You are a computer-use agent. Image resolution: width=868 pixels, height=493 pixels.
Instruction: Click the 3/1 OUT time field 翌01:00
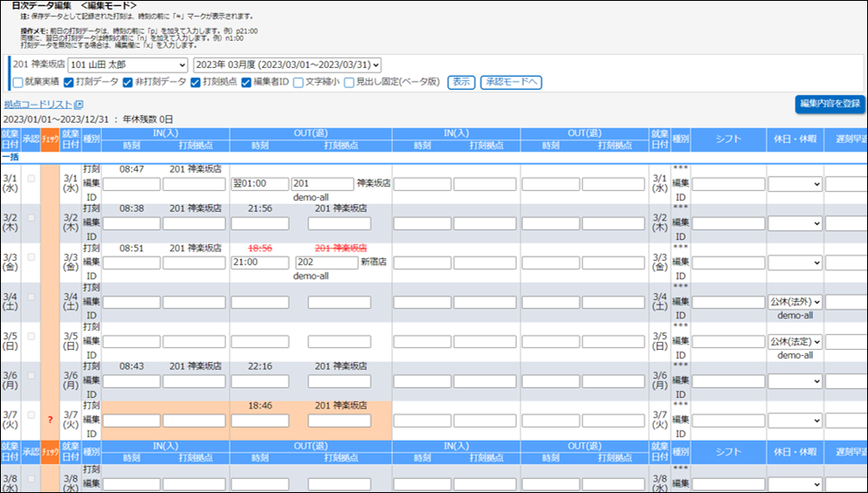[x=259, y=184]
